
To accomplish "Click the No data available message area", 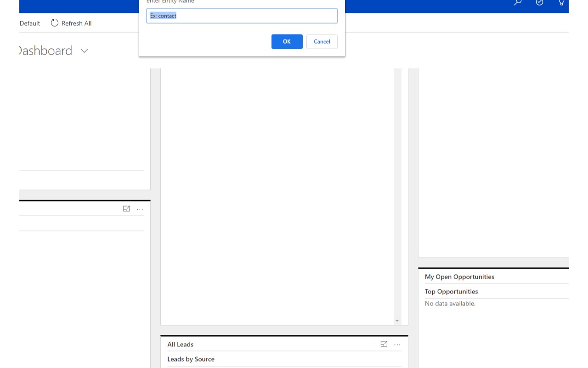I will (x=450, y=304).
